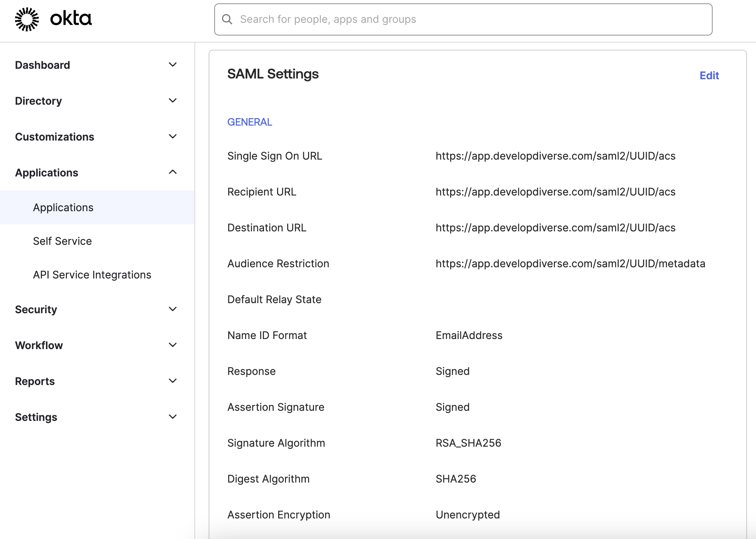Expand the Workflow chevron arrow

click(x=173, y=345)
